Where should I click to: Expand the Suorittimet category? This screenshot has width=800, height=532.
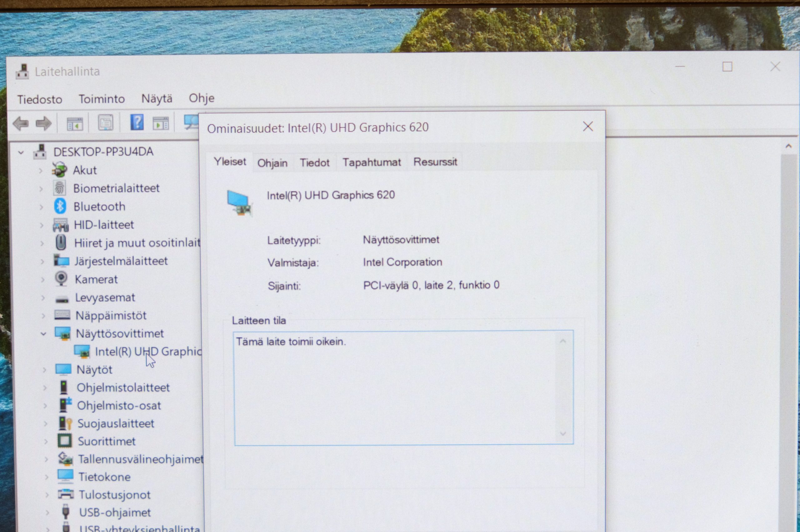click(x=46, y=442)
